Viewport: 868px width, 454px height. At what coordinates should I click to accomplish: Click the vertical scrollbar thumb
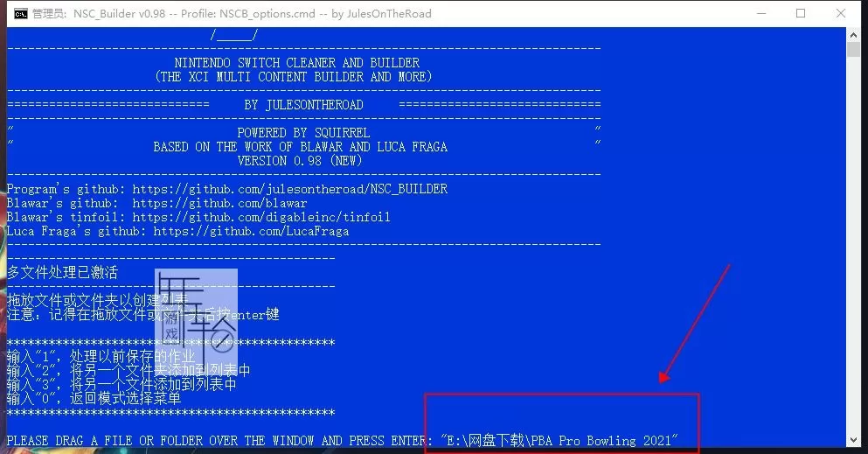click(853, 49)
